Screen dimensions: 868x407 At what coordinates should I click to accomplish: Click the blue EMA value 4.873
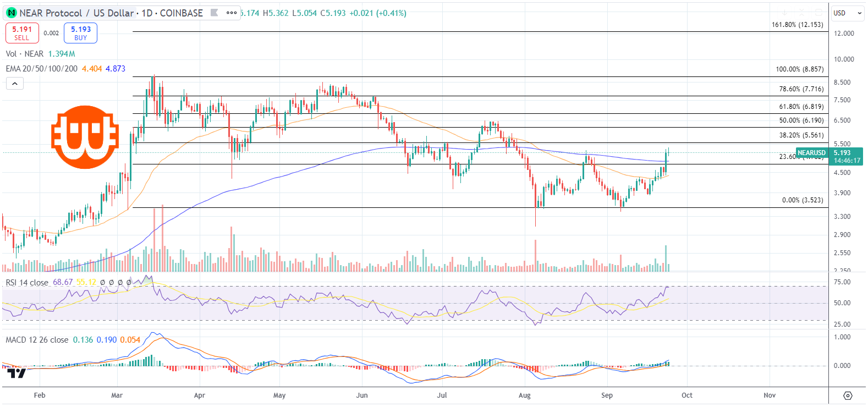[116, 69]
